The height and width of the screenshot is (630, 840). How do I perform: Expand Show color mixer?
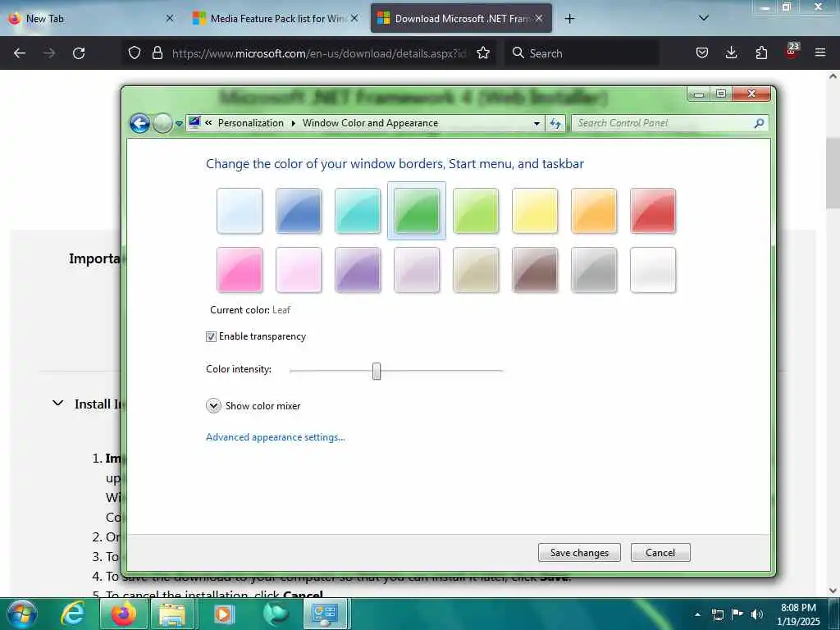(213, 405)
